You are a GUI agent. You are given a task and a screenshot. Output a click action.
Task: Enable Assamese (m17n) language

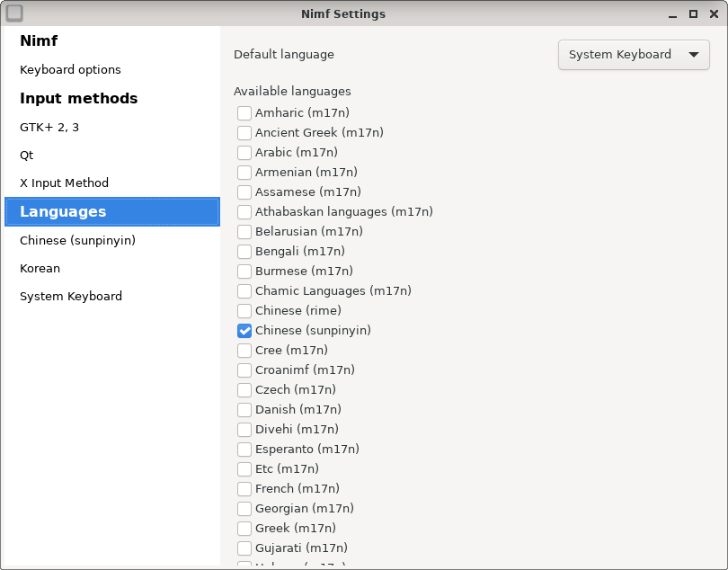(x=244, y=191)
